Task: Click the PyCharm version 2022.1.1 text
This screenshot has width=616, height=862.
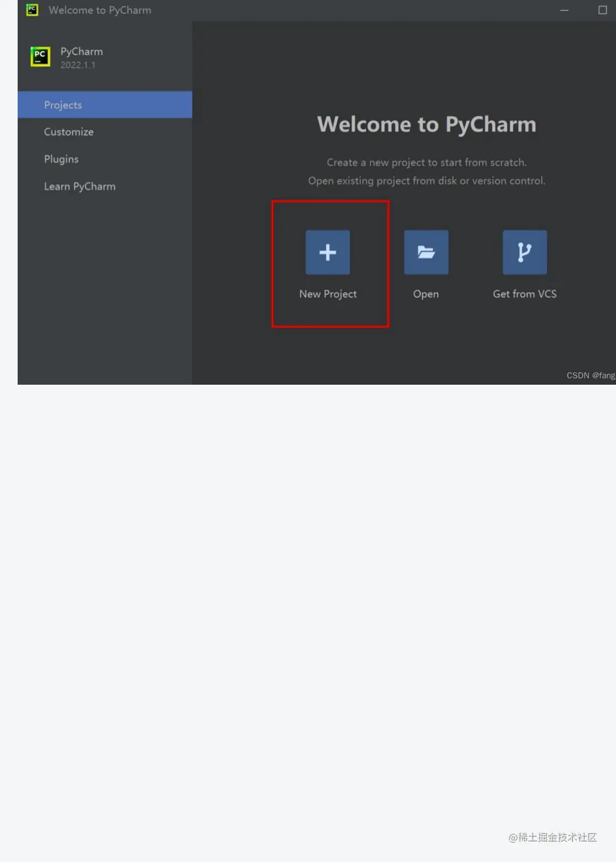Action: tap(78, 65)
